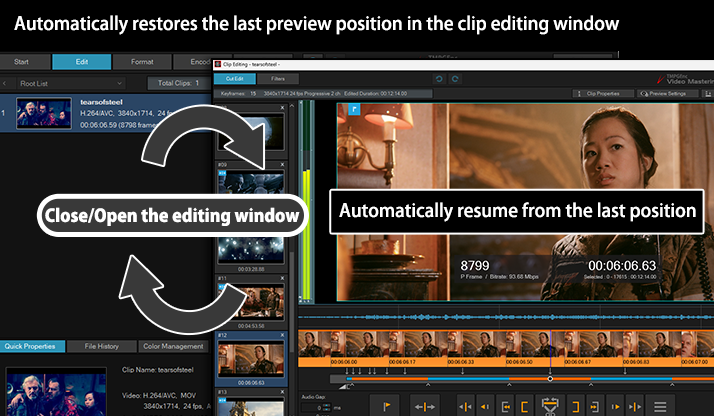Click the seek bar position handle

550,379
